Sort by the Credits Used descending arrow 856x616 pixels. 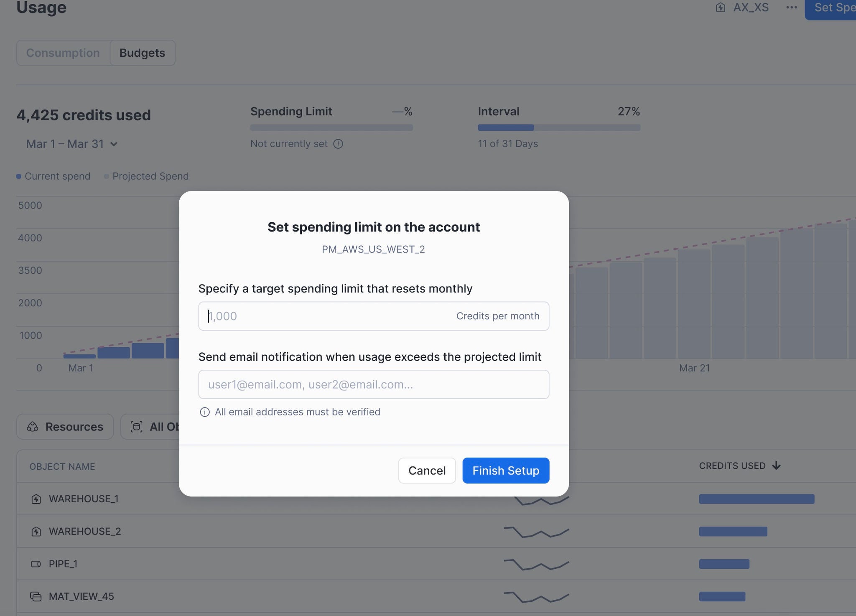coord(776,466)
